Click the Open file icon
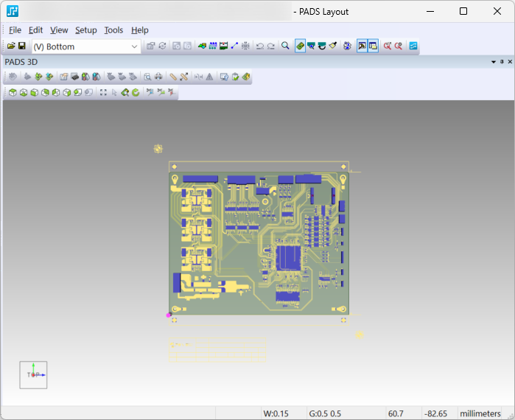Image resolution: width=515 pixels, height=420 pixels. (x=11, y=46)
